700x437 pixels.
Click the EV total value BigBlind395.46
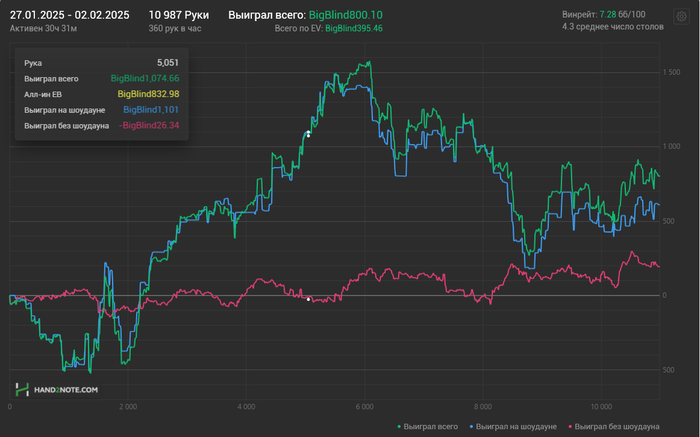click(x=354, y=29)
